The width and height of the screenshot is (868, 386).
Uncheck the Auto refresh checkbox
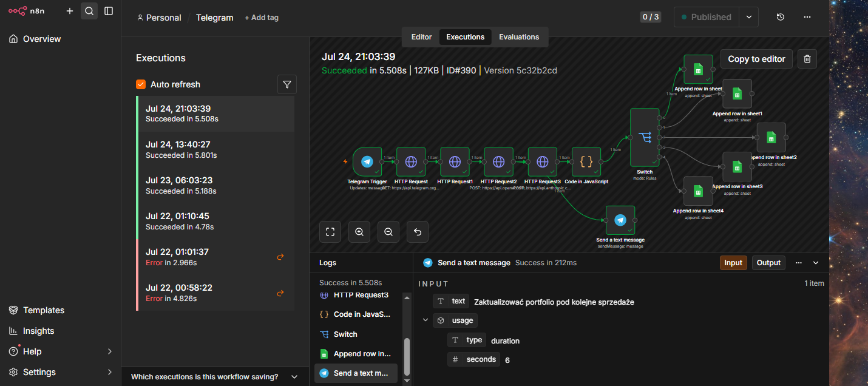(141, 84)
